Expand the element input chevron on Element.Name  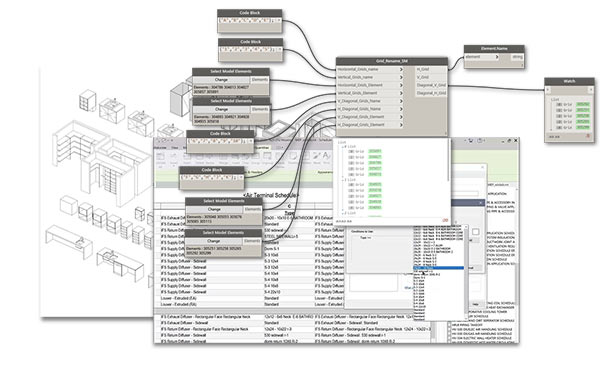coord(497,57)
